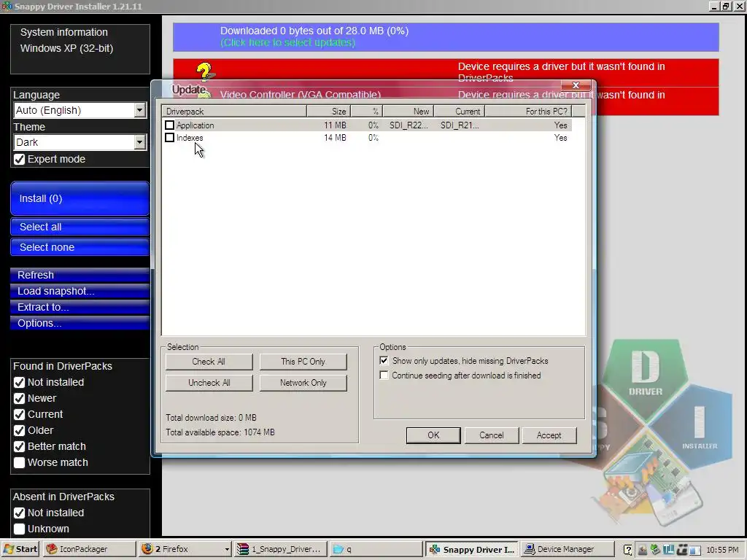Close the Update dialog with X

[x=576, y=85]
